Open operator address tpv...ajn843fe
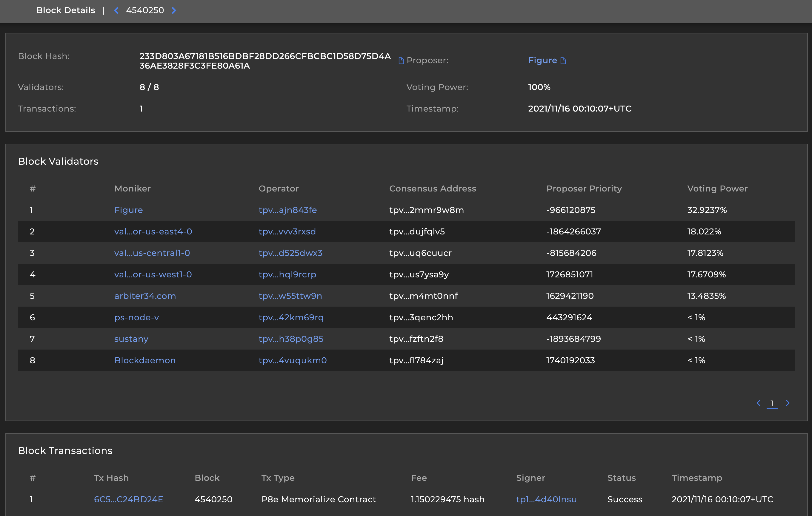Screen dimensions: 812x516 click(288, 210)
